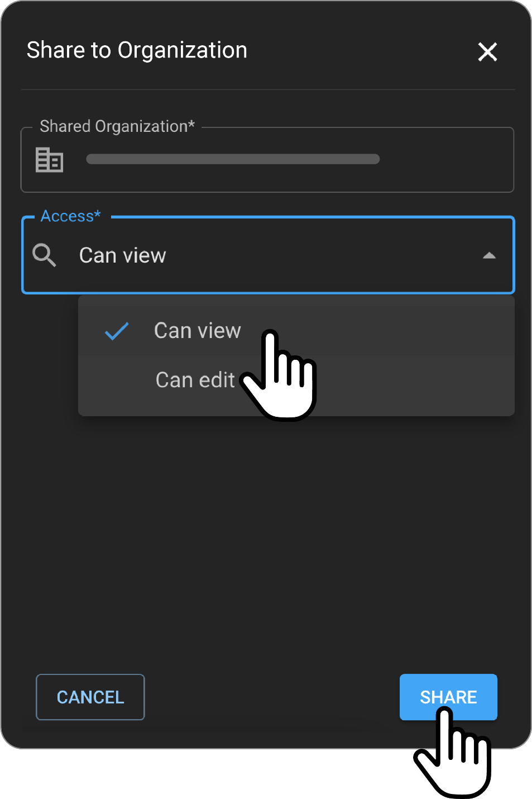Collapse the Access dropdown using its arrow
Image resolution: width=532 pixels, height=799 pixels.
pos(489,255)
